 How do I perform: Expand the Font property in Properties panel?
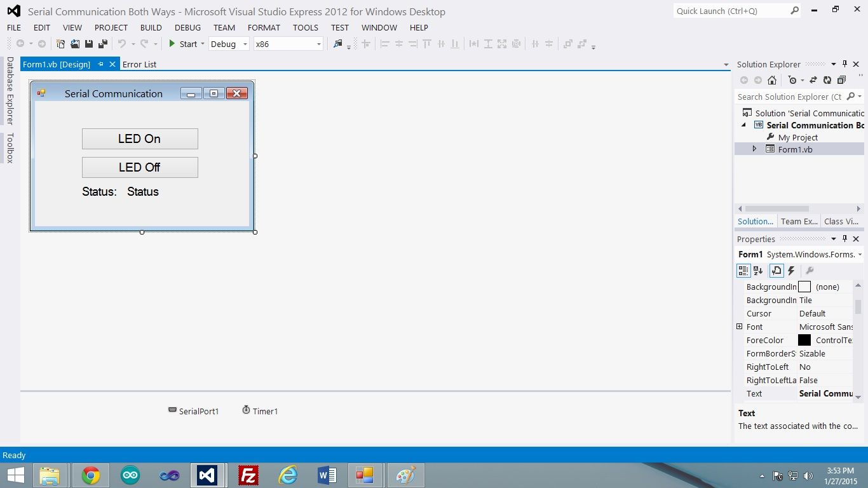[739, 327]
